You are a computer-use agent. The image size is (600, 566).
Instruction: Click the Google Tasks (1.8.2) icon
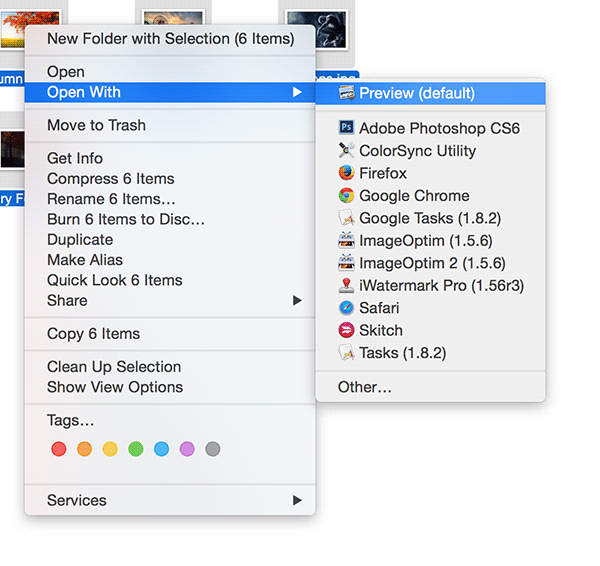coord(347,218)
